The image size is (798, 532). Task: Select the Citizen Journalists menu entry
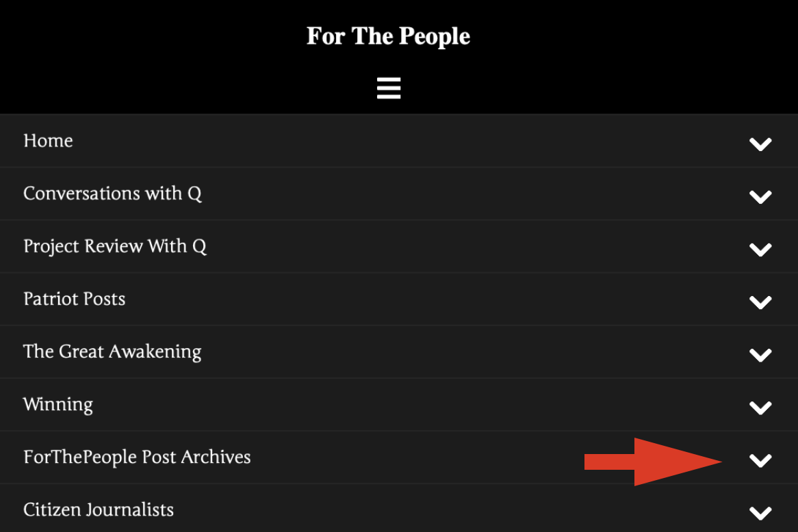[99, 510]
